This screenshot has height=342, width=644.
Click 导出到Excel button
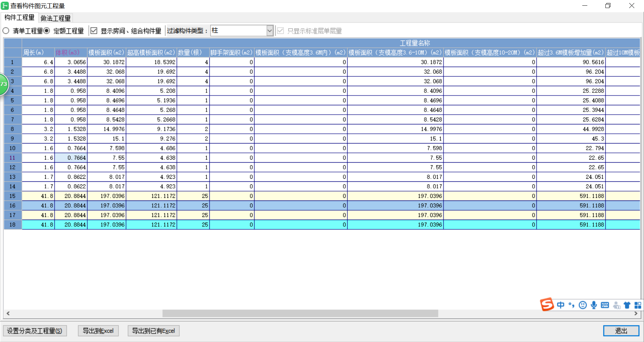pyautogui.click(x=98, y=331)
